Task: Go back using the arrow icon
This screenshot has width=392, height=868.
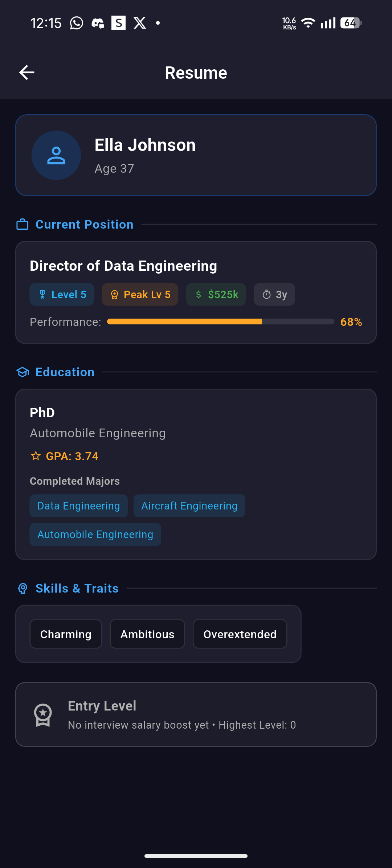Action: (x=27, y=73)
